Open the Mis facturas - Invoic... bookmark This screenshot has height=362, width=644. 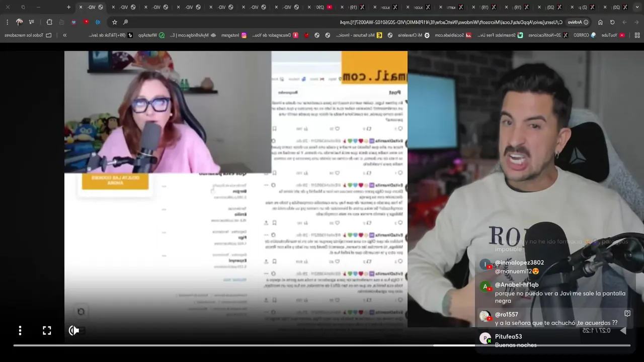tap(359, 35)
